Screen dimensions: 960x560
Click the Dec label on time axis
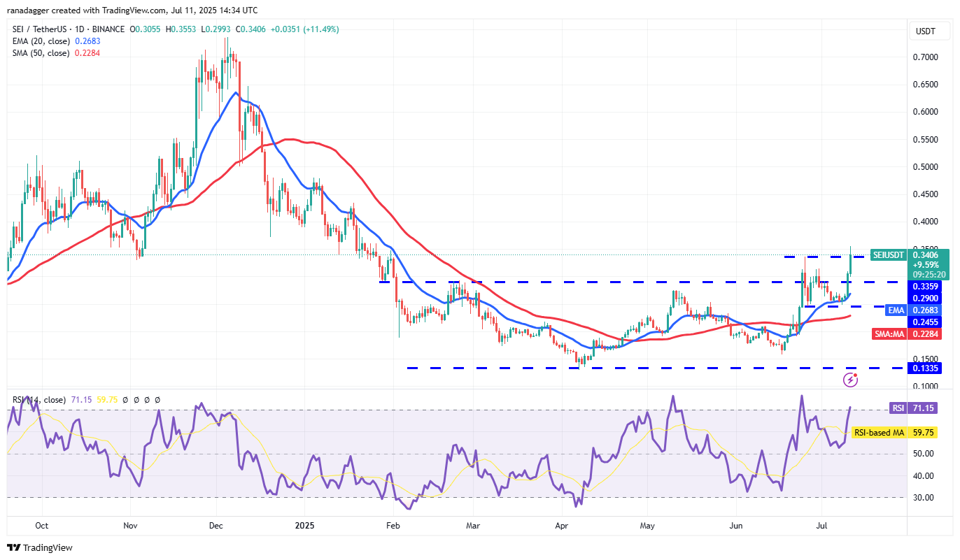coord(216,524)
